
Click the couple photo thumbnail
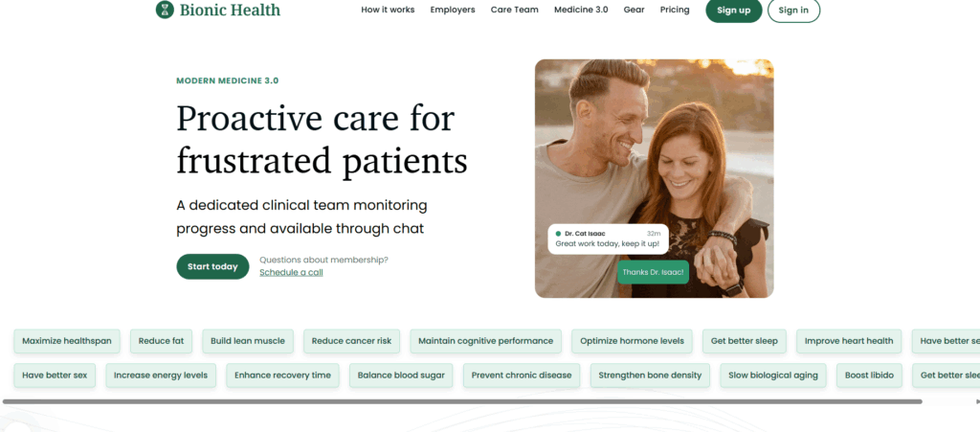point(654,178)
